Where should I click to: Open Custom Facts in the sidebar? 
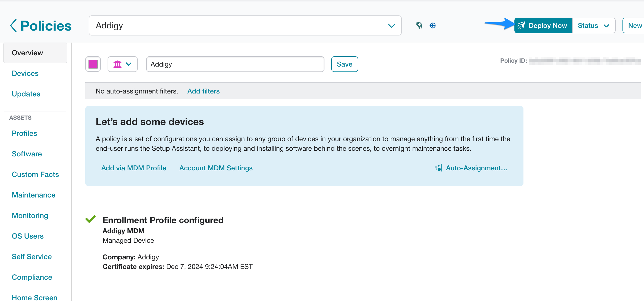(x=35, y=174)
